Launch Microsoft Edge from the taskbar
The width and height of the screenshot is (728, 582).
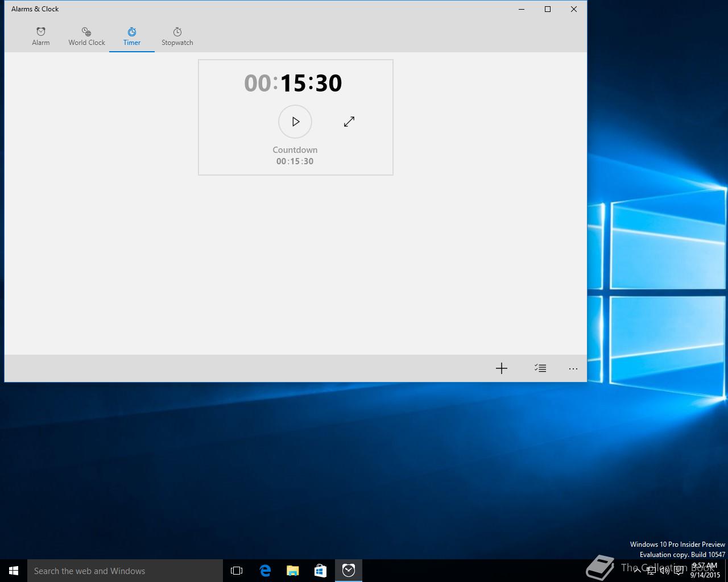click(265, 571)
